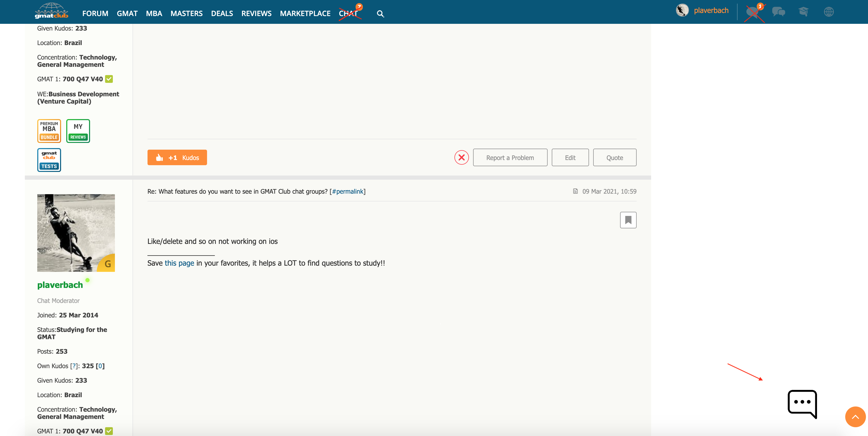Click the red X delete post icon
868x436 pixels.
[462, 157]
